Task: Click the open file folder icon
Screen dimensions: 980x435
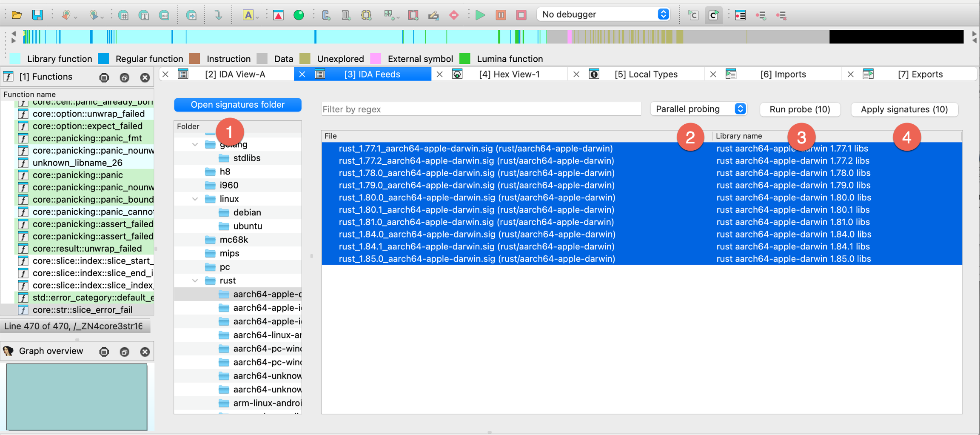Action: [17, 15]
